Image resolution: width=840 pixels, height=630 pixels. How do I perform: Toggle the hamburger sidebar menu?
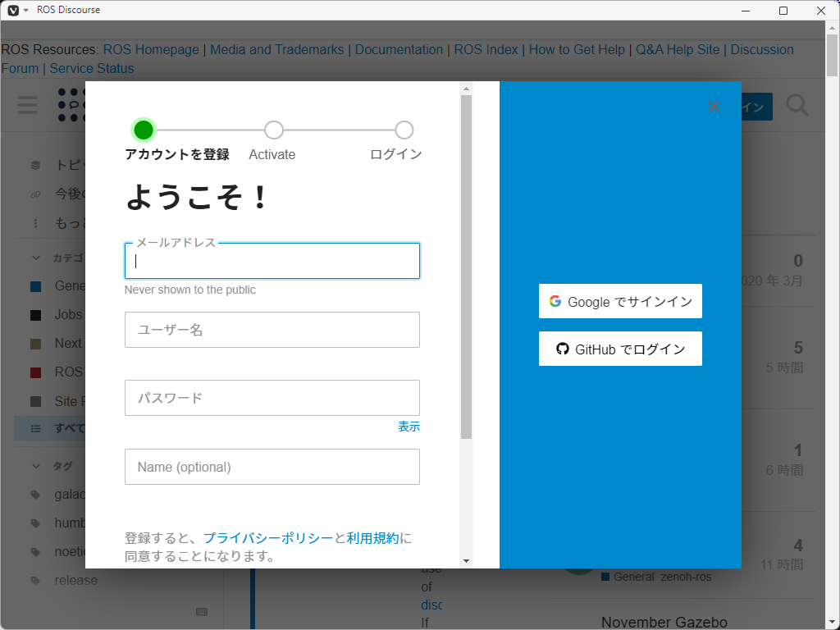click(27, 105)
